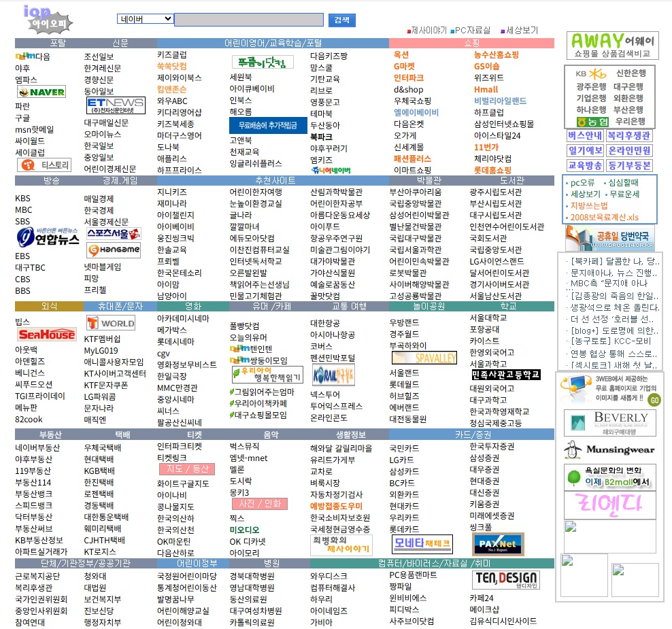Viewport: 672px width, 629px height.
Task: Click the 복리후생관 button
Action: tap(629, 136)
